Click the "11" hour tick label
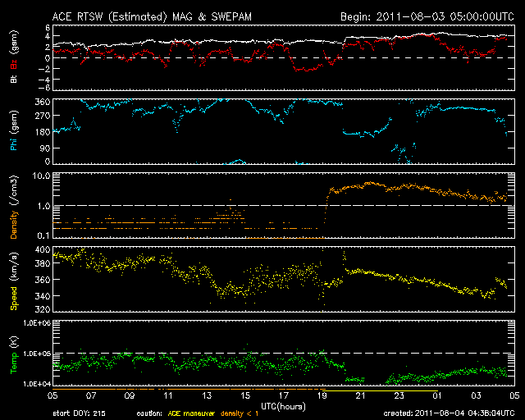This screenshot has width=525, height=420. [x=168, y=395]
